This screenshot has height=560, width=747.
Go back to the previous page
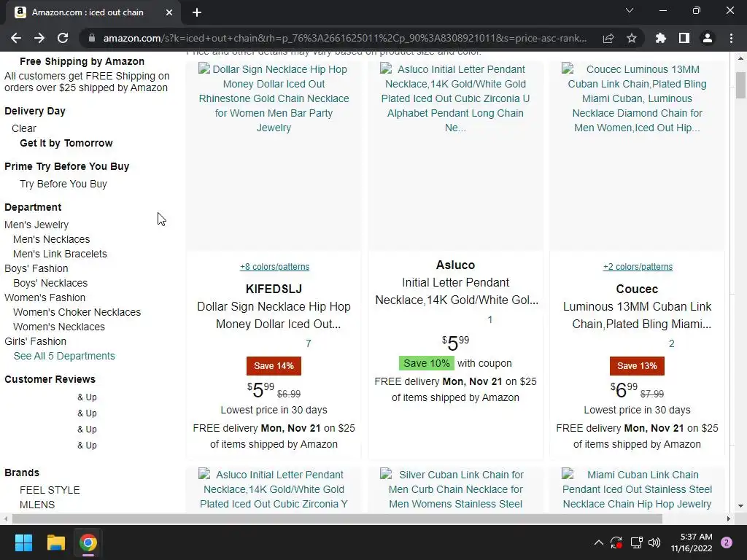tap(16, 38)
